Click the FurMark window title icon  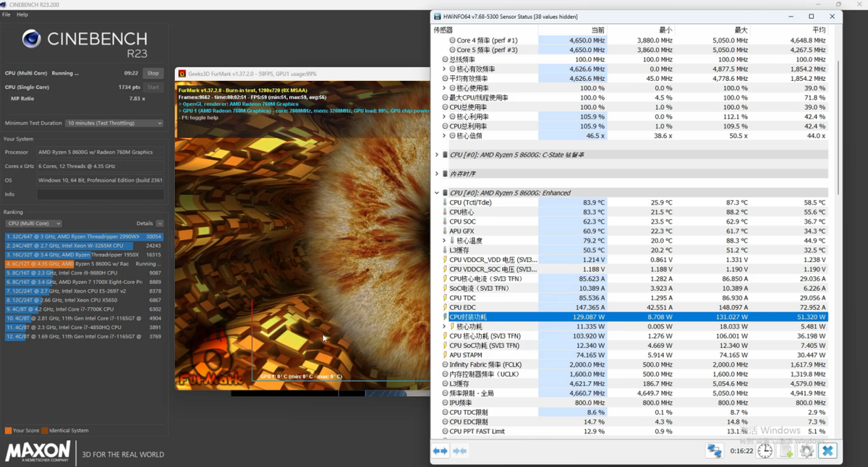point(182,74)
